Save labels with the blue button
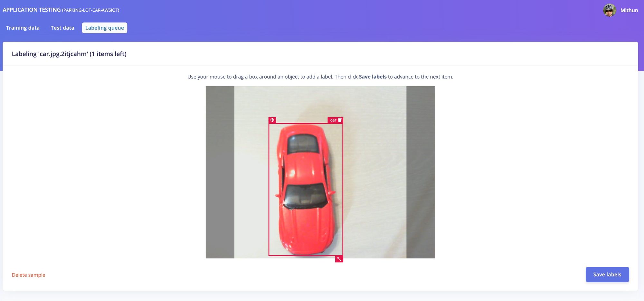Viewport: 644px width, 301px height. 607,275
